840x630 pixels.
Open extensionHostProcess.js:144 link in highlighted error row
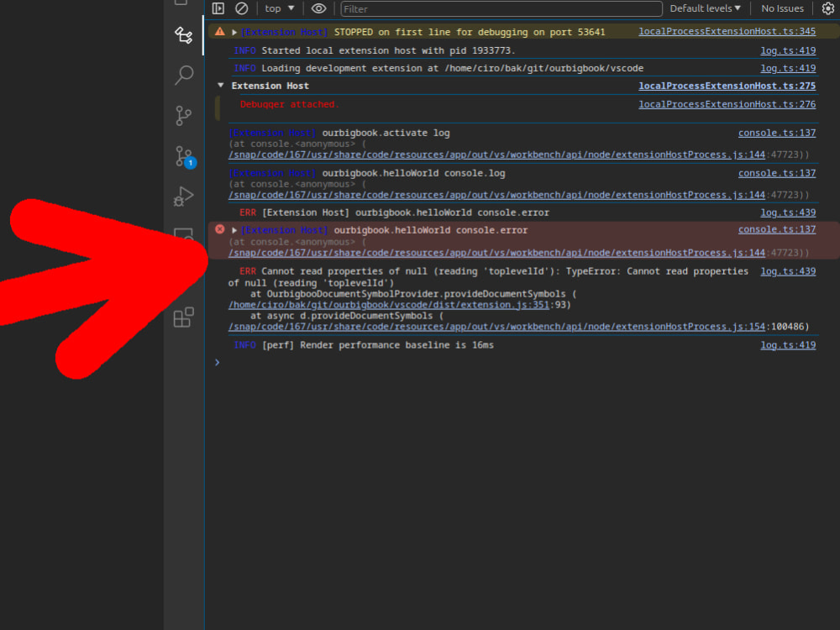(x=496, y=253)
